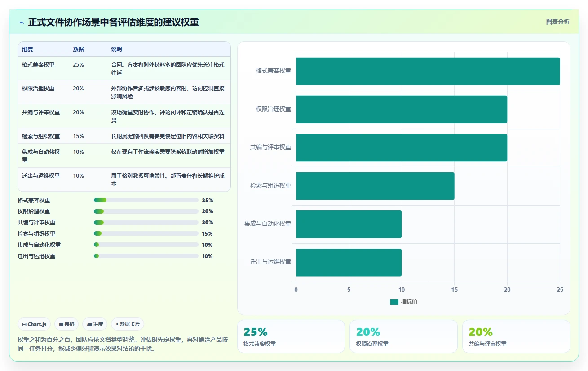
Task: Click the 权限治理权重 progress bar
Action: coord(146,211)
